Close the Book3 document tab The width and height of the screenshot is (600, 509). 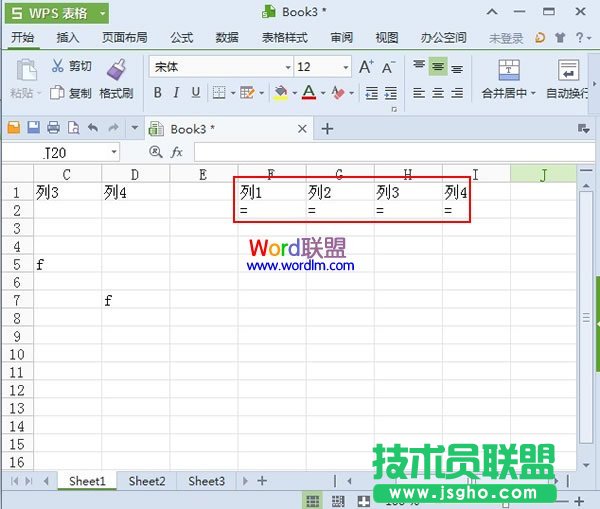[x=302, y=129]
